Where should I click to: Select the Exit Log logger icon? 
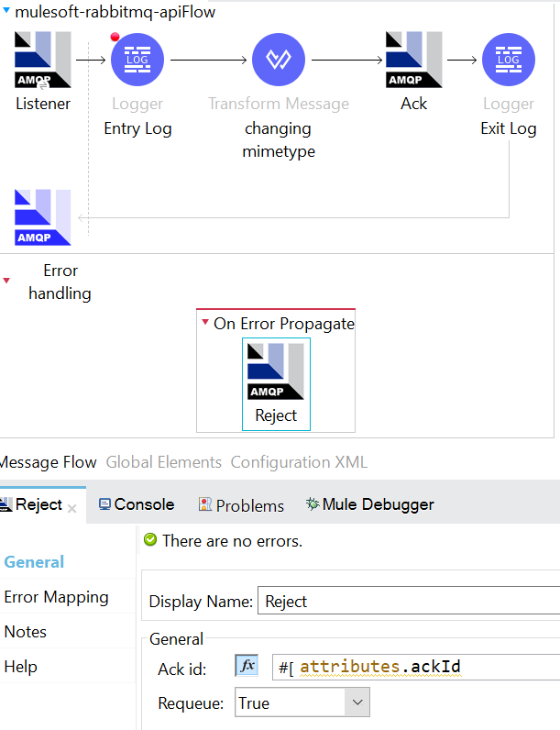click(x=508, y=60)
